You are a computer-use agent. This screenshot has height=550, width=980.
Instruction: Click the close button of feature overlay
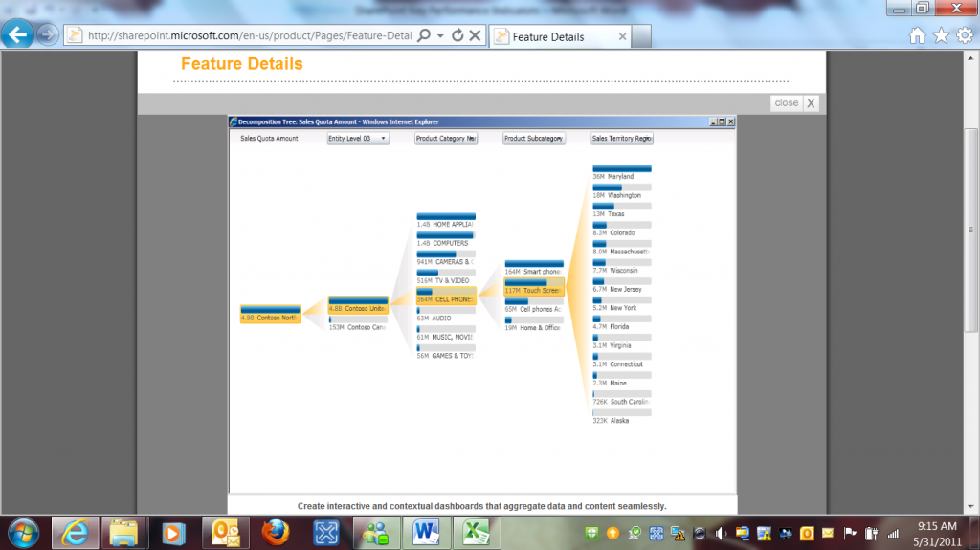tap(787, 103)
